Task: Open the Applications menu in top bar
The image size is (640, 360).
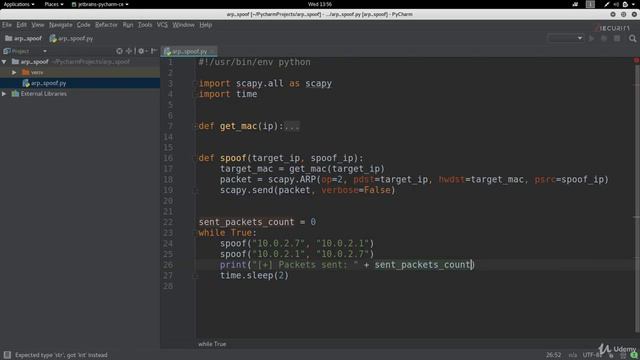Action: [x=19, y=4]
